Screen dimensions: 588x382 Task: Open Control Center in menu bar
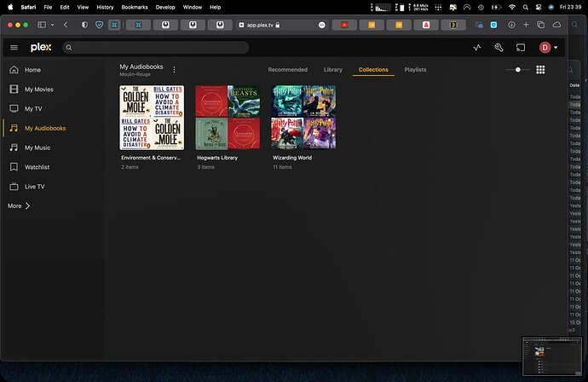click(x=539, y=7)
